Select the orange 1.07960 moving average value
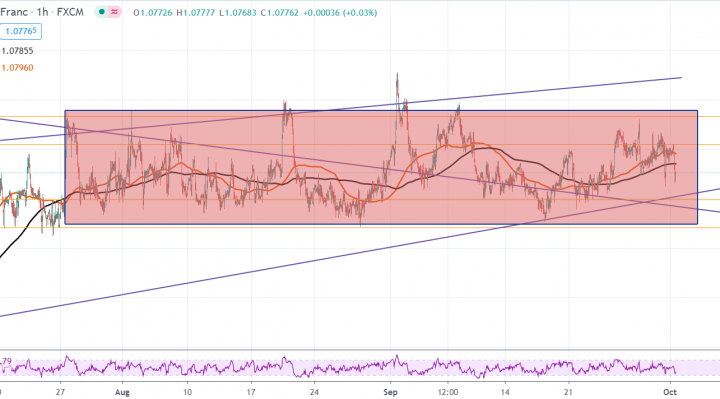This screenshot has width=720, height=399. pyautogui.click(x=17, y=67)
